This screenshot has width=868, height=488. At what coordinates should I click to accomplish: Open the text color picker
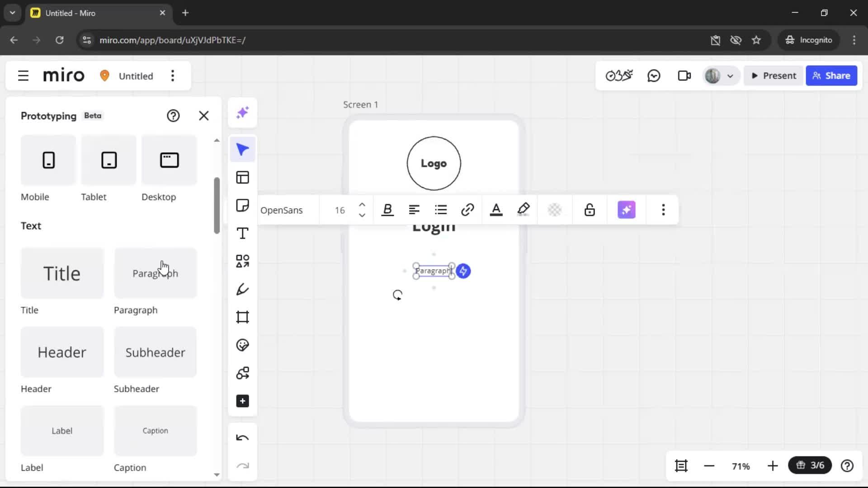click(496, 210)
